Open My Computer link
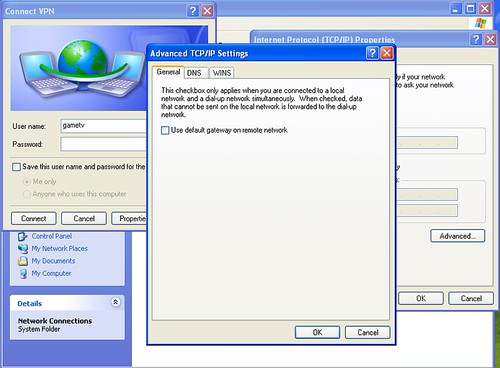The image size is (500, 368). [x=51, y=273]
